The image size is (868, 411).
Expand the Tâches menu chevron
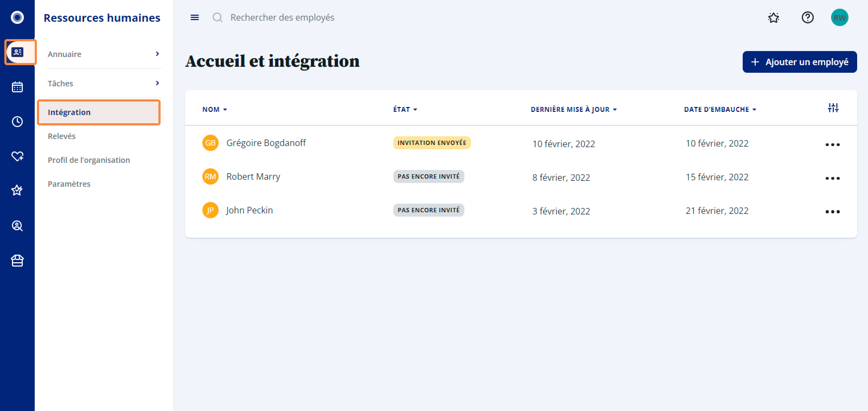coord(157,83)
